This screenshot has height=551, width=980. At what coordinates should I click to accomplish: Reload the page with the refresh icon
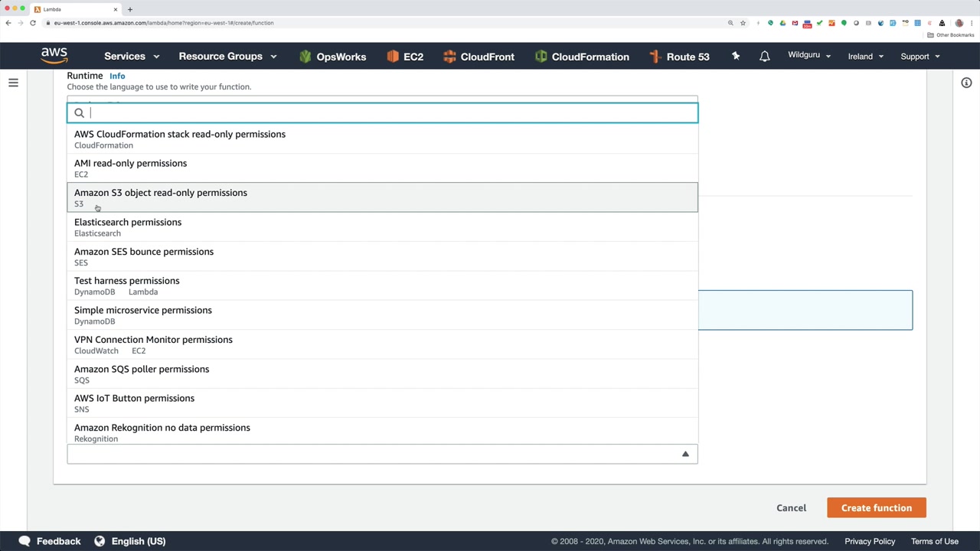coord(33,23)
